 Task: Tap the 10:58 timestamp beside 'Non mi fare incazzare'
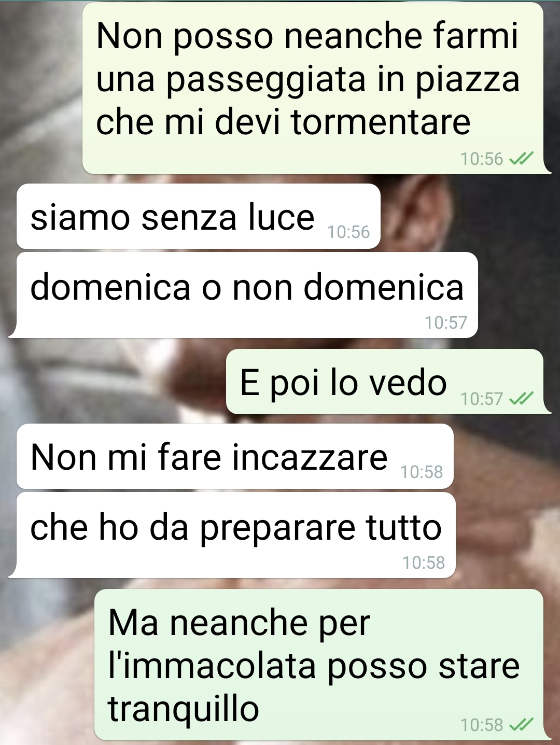(x=422, y=472)
